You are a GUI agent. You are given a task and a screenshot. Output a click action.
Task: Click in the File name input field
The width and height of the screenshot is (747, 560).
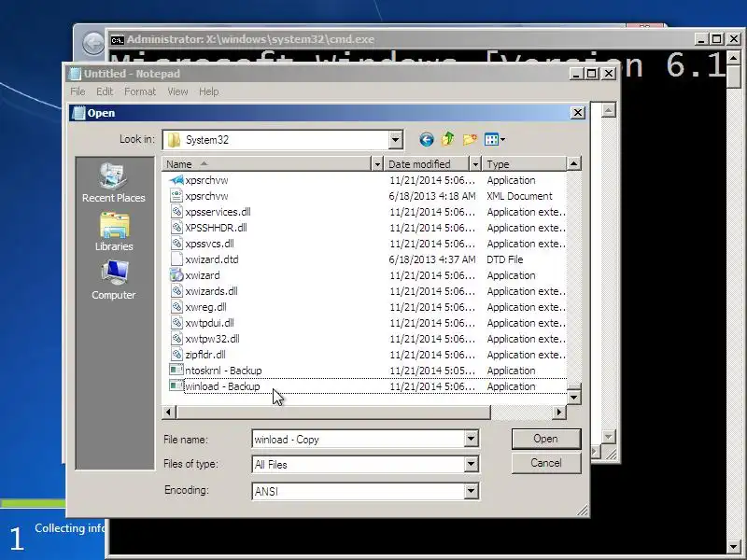(359, 439)
